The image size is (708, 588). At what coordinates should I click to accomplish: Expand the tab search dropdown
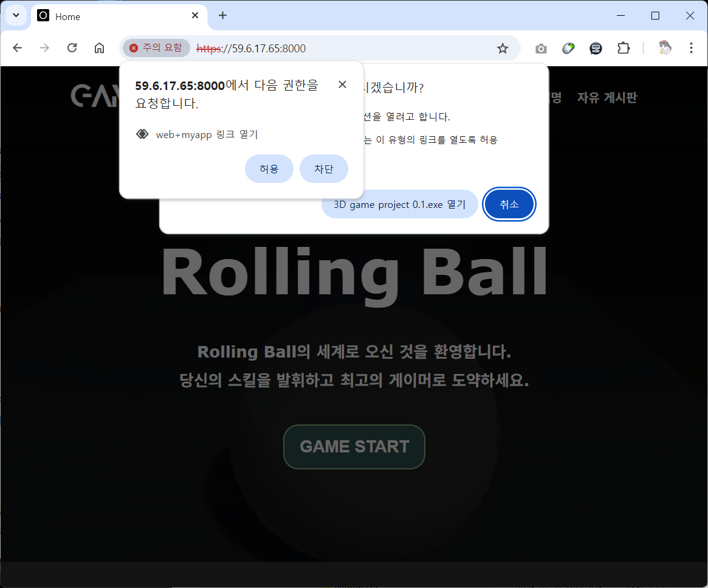16,16
